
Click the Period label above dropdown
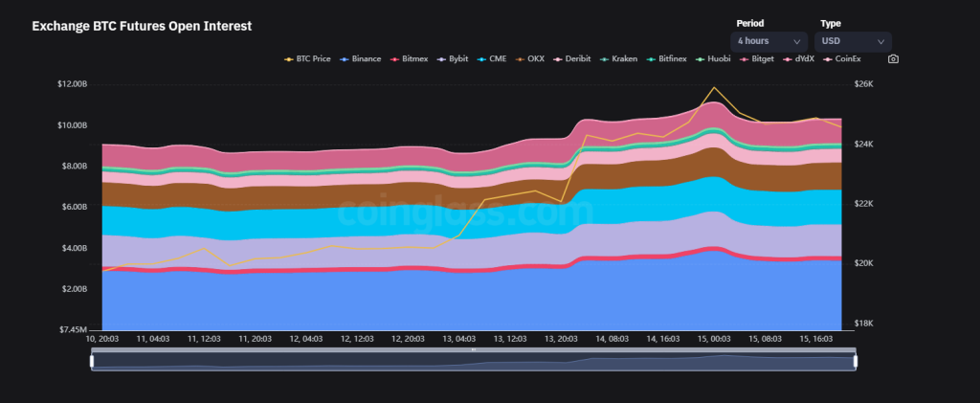point(750,23)
